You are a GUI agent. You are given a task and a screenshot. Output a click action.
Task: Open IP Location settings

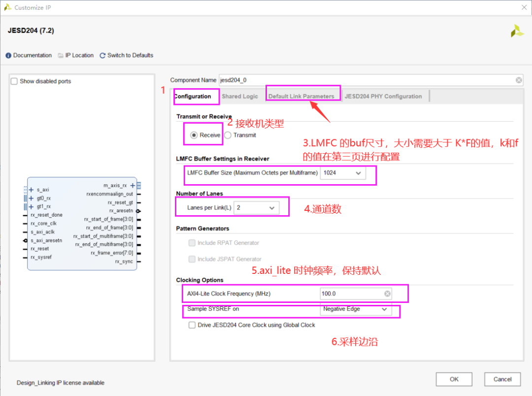(x=76, y=55)
